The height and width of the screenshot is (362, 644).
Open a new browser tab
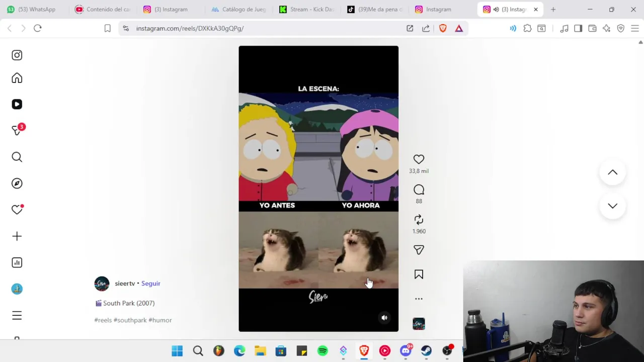point(553,9)
